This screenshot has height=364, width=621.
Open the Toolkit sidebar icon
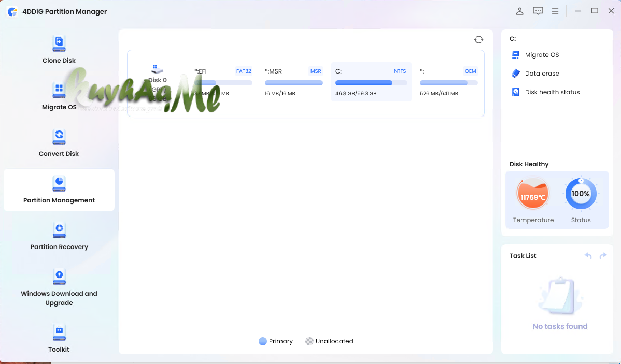tap(59, 332)
